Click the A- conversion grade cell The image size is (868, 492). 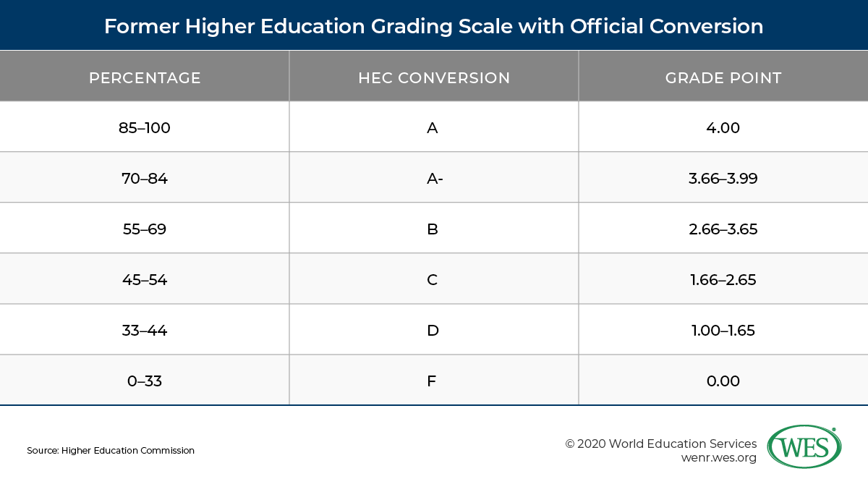click(x=435, y=179)
